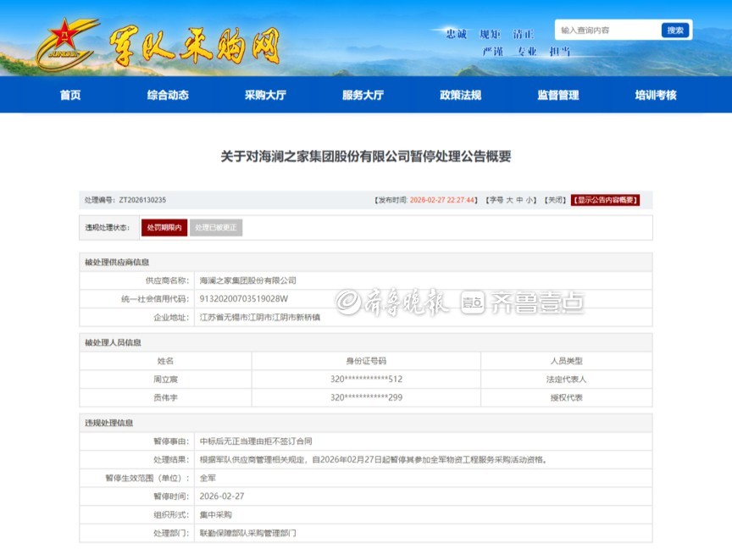
Task: Click the 显示公告内容概要 button
Action: tap(605, 201)
